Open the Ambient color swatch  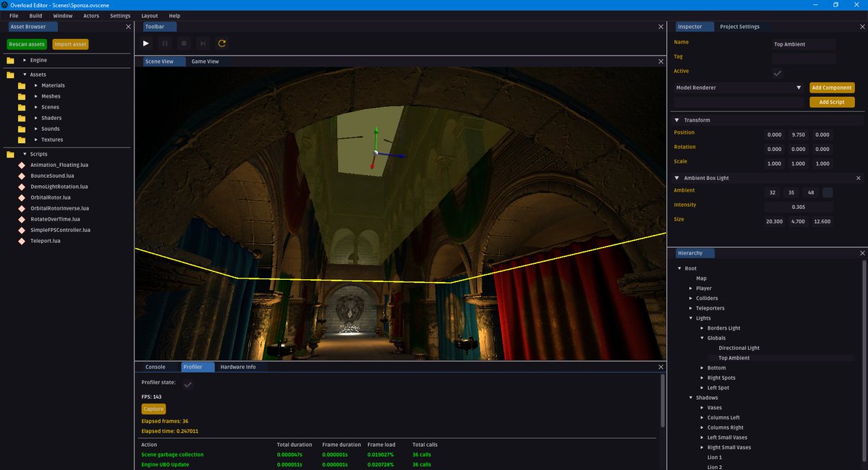pyautogui.click(x=828, y=192)
